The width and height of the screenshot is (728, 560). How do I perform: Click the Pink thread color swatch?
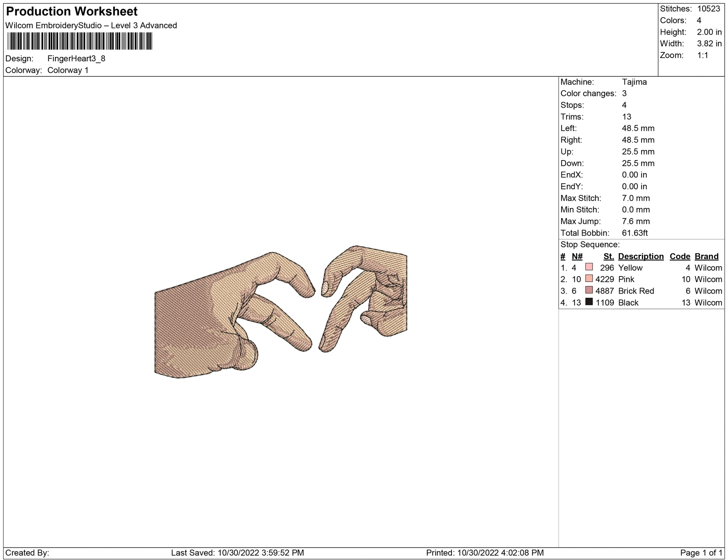pyautogui.click(x=589, y=279)
